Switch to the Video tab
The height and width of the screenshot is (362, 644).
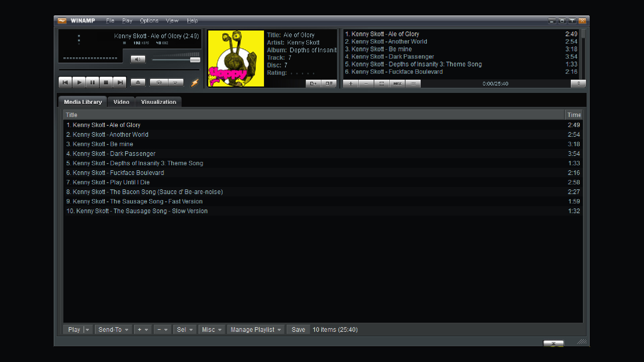(x=121, y=102)
